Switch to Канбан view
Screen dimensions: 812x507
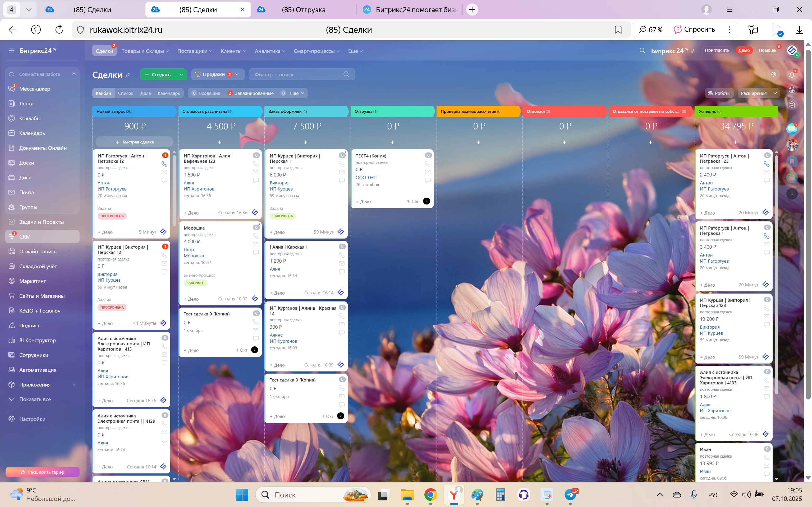tap(103, 93)
